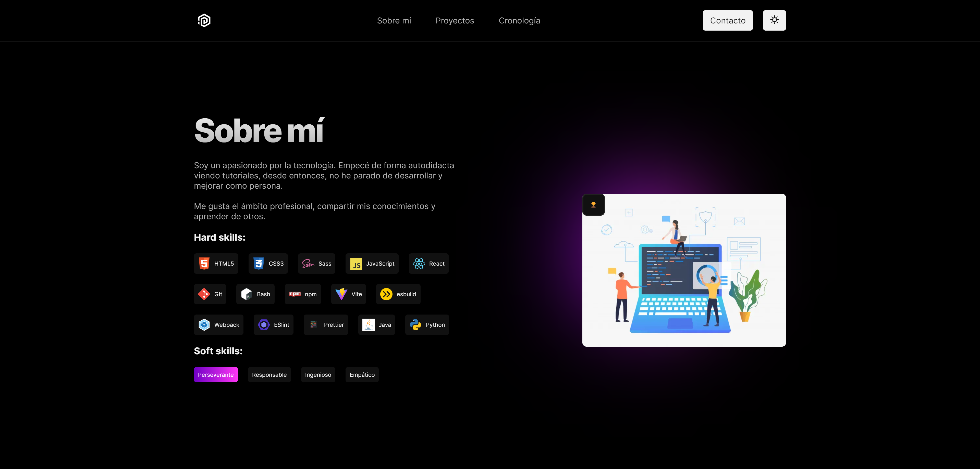Click the npm logo icon
The height and width of the screenshot is (469, 980).
point(295,294)
